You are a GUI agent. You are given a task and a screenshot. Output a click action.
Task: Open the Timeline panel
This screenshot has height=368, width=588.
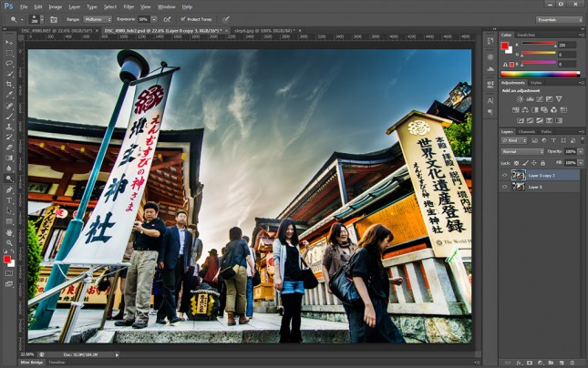(x=57, y=363)
